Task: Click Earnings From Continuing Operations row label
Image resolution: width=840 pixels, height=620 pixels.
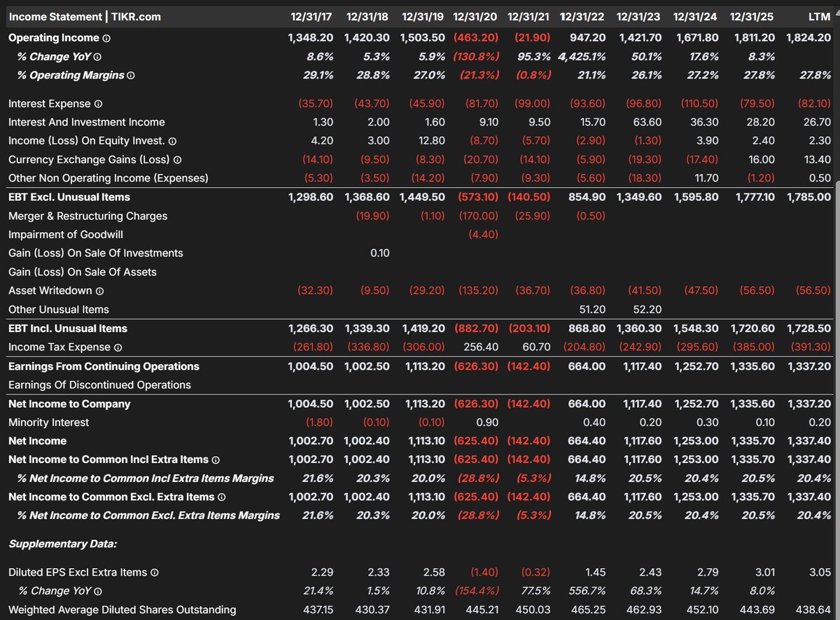Action: pos(104,366)
